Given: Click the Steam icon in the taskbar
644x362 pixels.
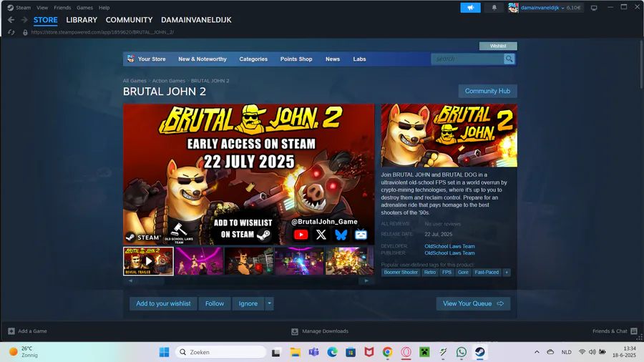Looking at the screenshot, I should point(479,352).
